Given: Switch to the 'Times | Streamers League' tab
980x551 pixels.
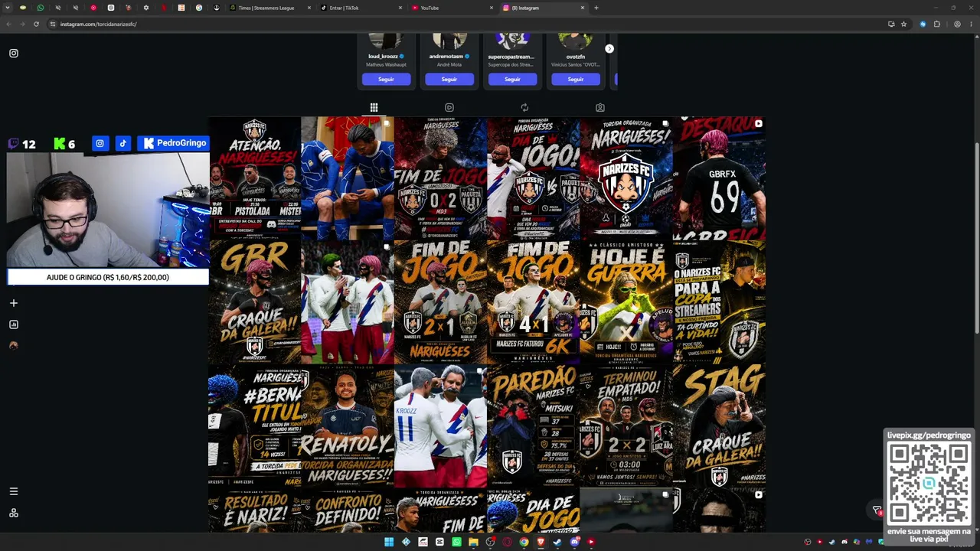Looking at the screenshot, I should click(x=269, y=8).
